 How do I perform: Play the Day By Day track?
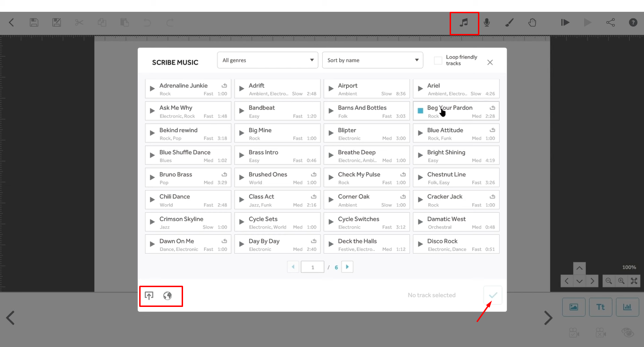click(242, 244)
